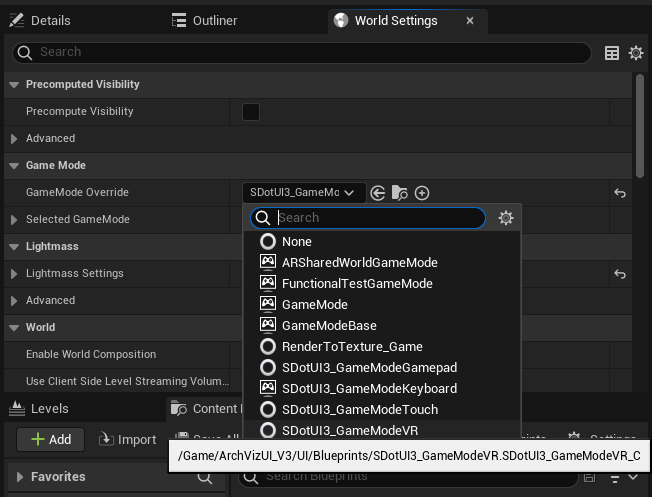
Task: Select None in the class list
Action: [381, 242]
